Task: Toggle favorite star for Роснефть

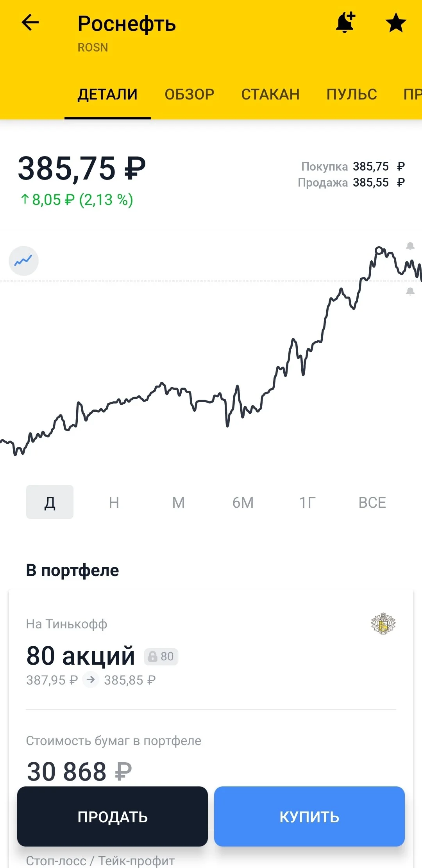Action: [396, 23]
